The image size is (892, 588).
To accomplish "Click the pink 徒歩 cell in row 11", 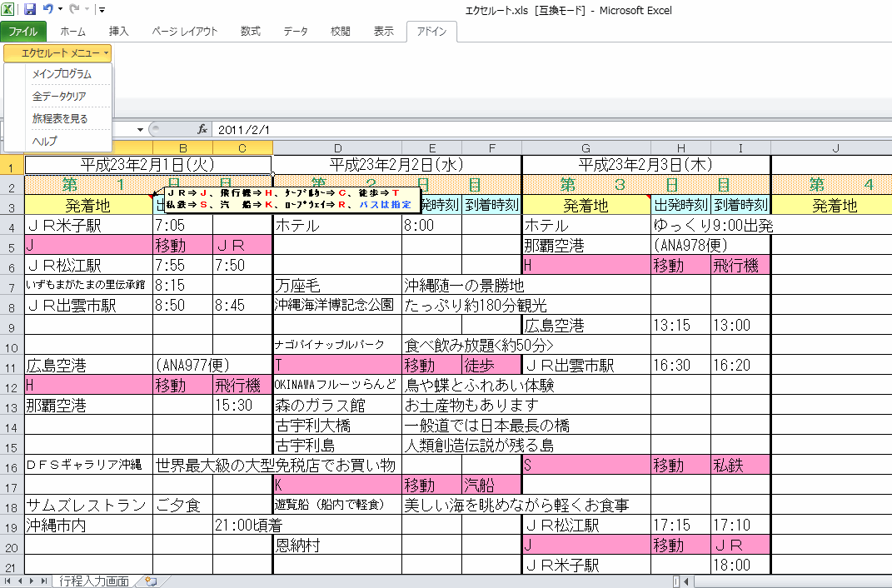I will coord(491,365).
